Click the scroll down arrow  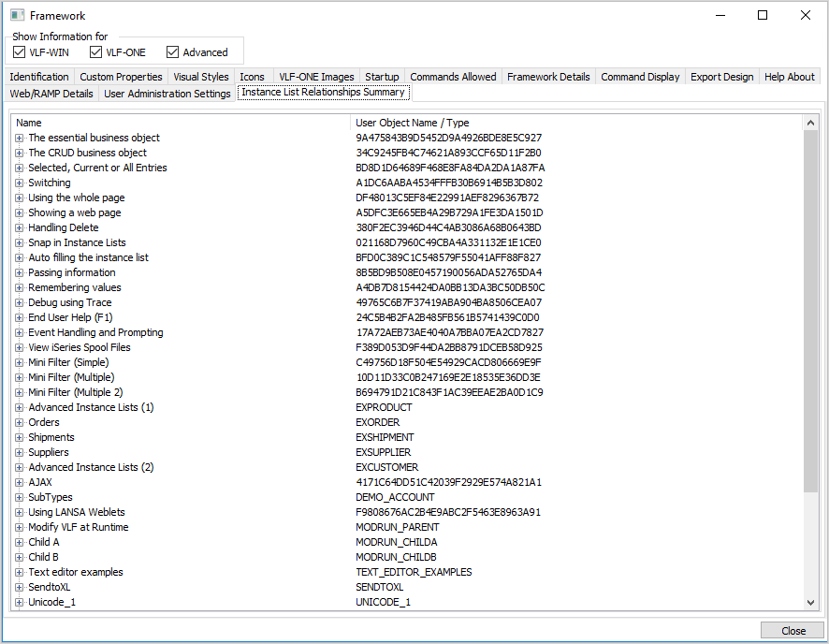810,602
